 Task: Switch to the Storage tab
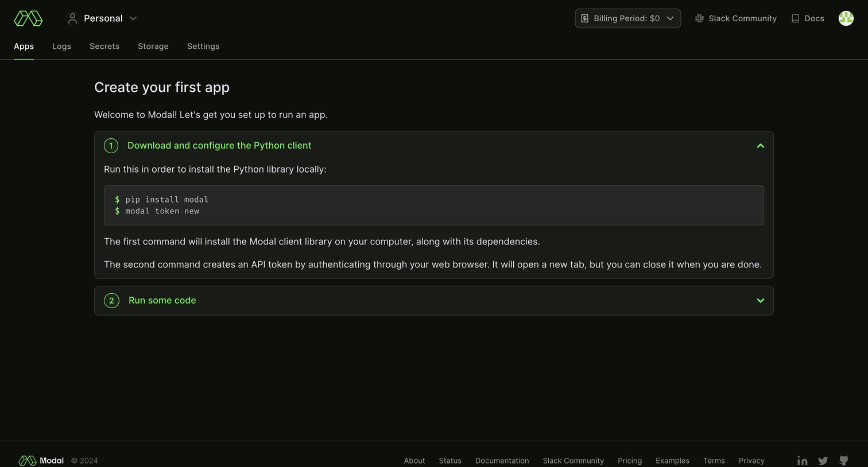(x=153, y=46)
